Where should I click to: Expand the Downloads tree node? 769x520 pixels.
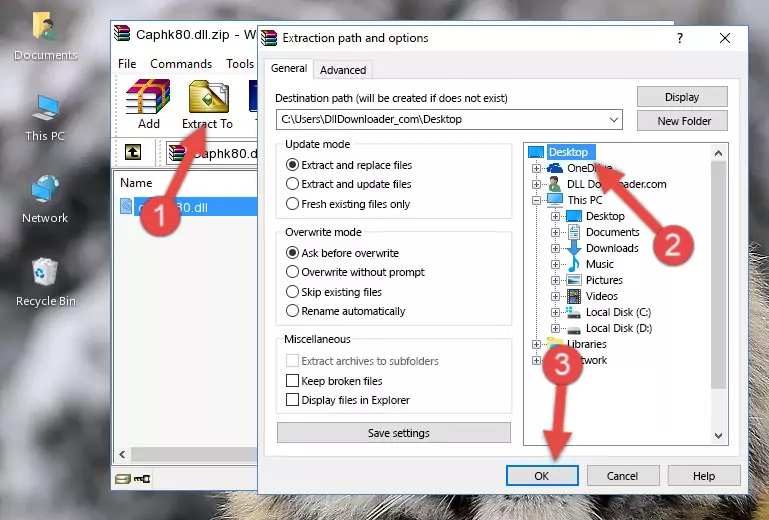555,248
